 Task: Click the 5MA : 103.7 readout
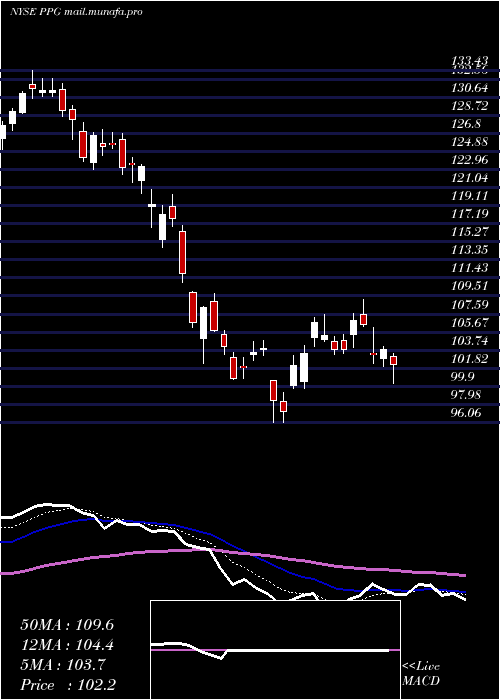click(x=63, y=665)
